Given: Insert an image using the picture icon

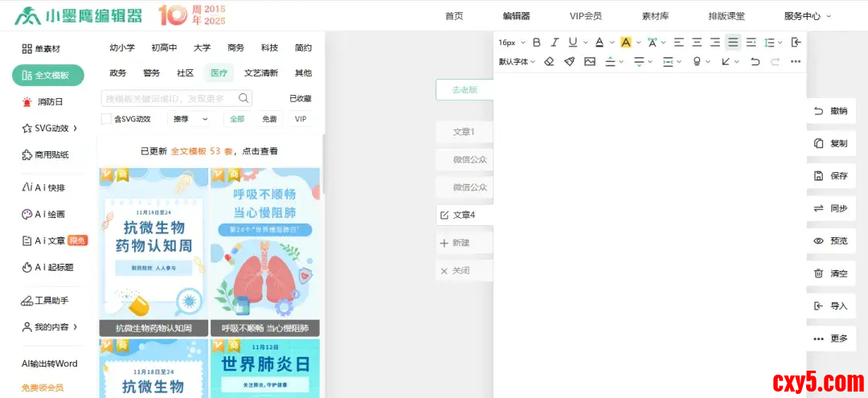Looking at the screenshot, I should click(590, 62).
